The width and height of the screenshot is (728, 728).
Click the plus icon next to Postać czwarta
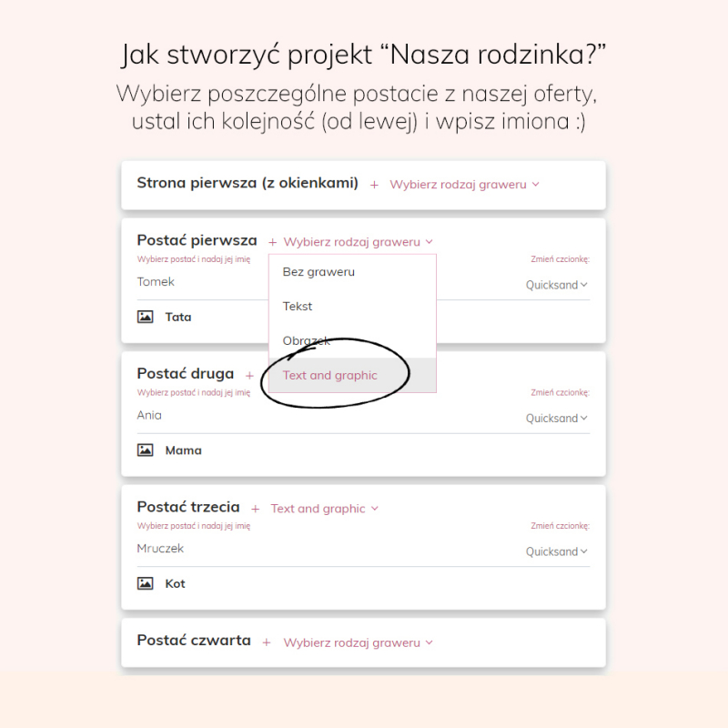267,642
